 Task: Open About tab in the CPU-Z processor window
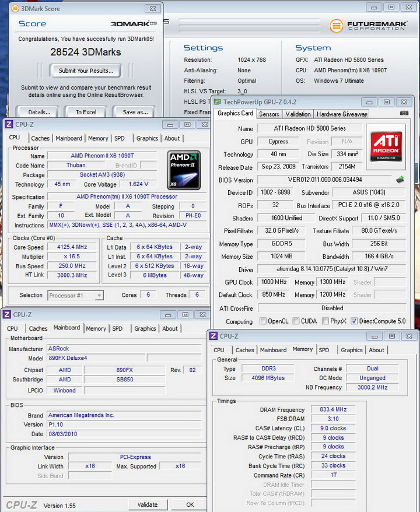coord(172,138)
